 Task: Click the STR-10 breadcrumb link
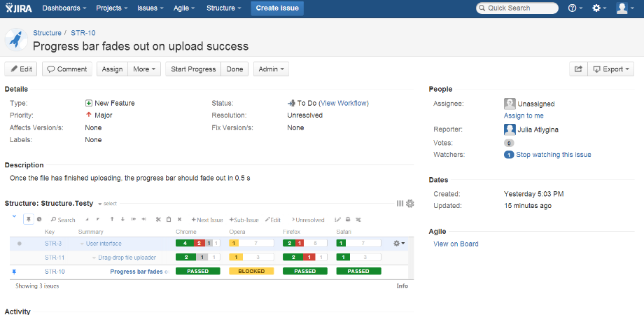(83, 33)
